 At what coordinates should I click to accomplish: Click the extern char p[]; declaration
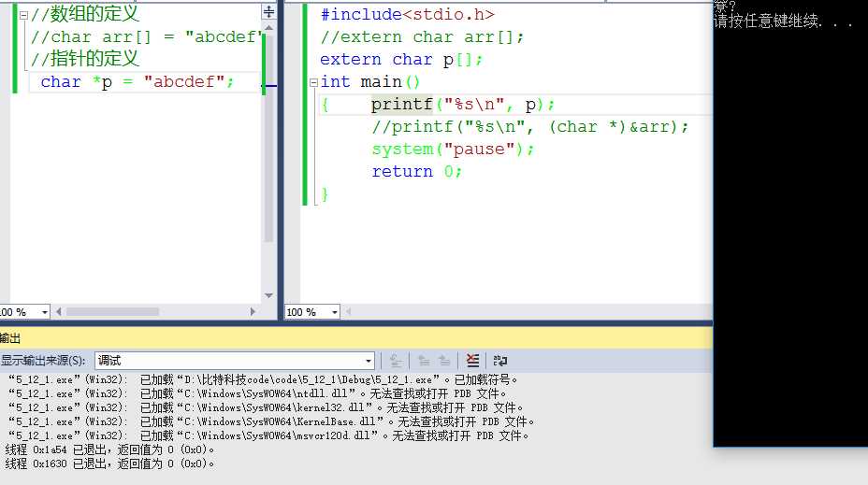[401, 60]
